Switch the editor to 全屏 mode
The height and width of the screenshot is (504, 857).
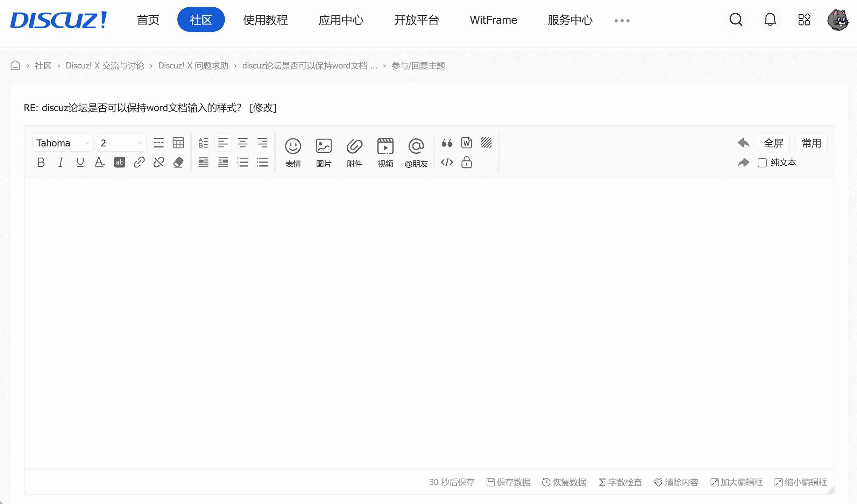pyautogui.click(x=773, y=143)
